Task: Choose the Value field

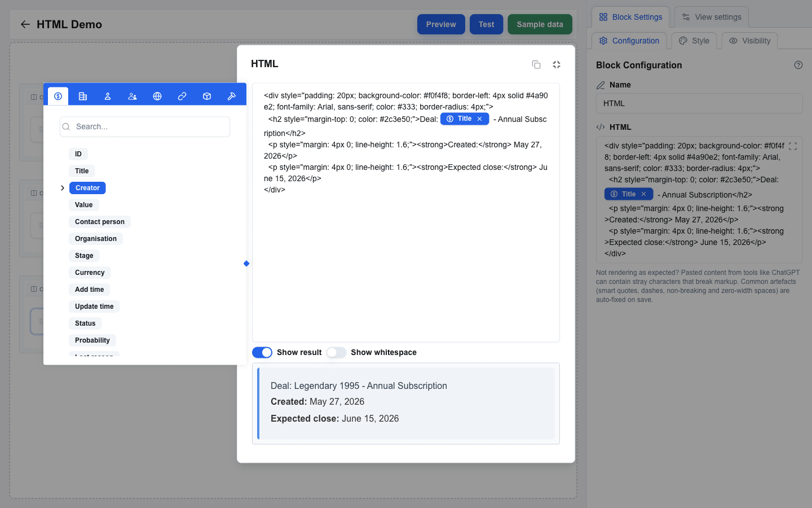Action: [83, 205]
